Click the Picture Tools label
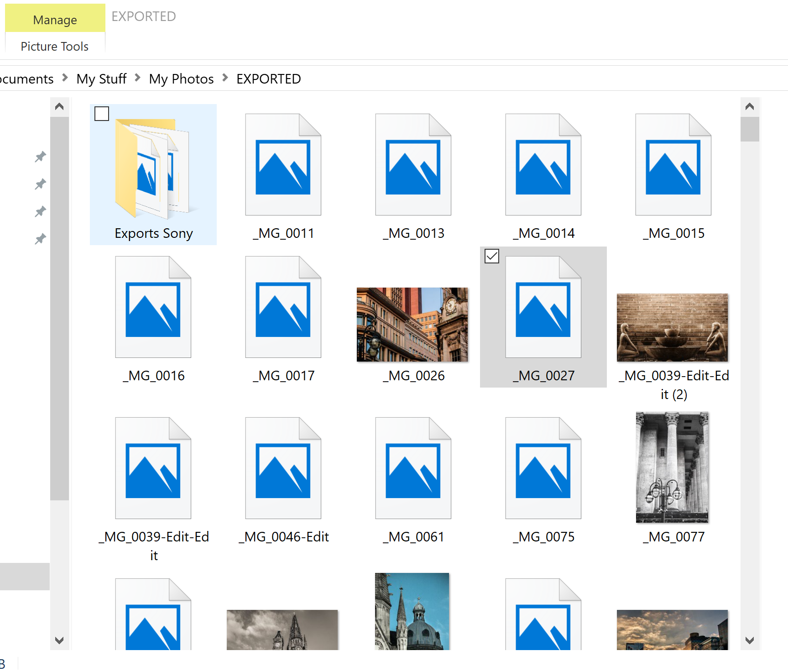Image resolution: width=788 pixels, height=672 pixels. click(x=54, y=46)
